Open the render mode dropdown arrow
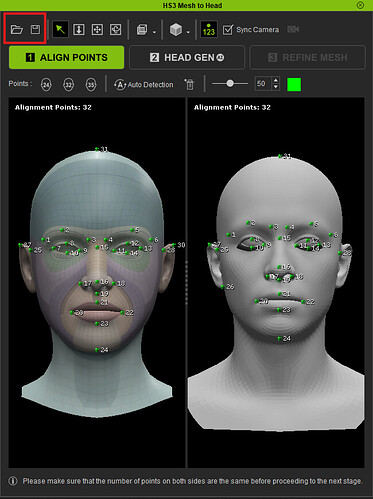373x499 pixels. [x=188, y=32]
